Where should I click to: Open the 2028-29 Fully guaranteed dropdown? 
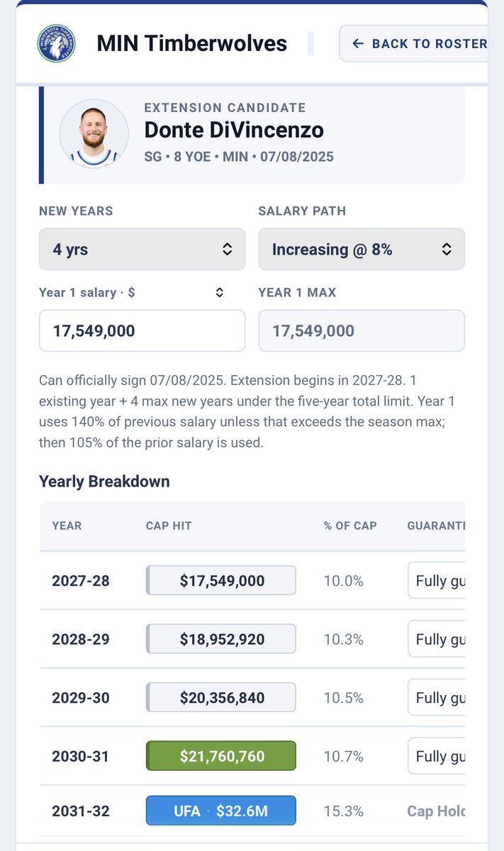(437, 639)
